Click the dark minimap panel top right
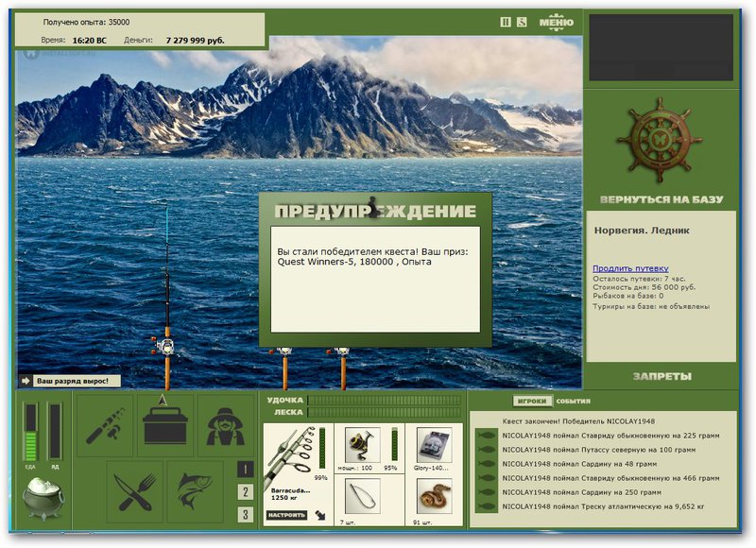Image resolution: width=756 pixels, height=548 pixels. pos(661,47)
